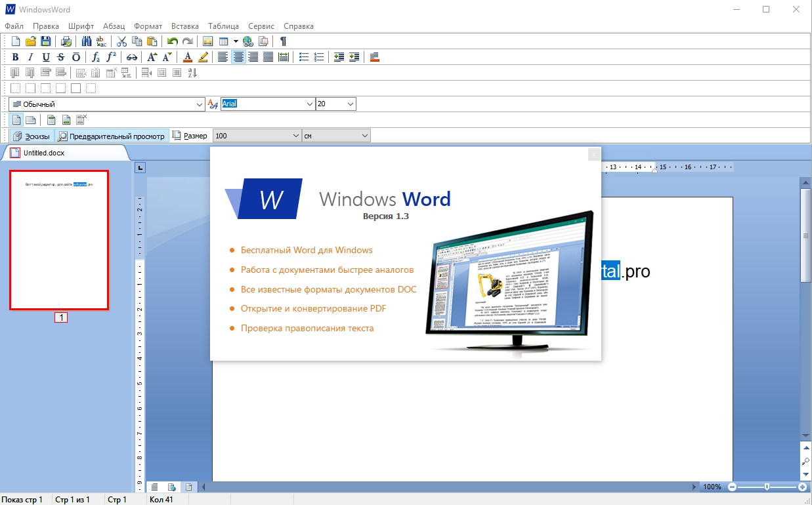This screenshot has width=812, height=505.
Task: Click the Размер size button
Action: click(190, 136)
